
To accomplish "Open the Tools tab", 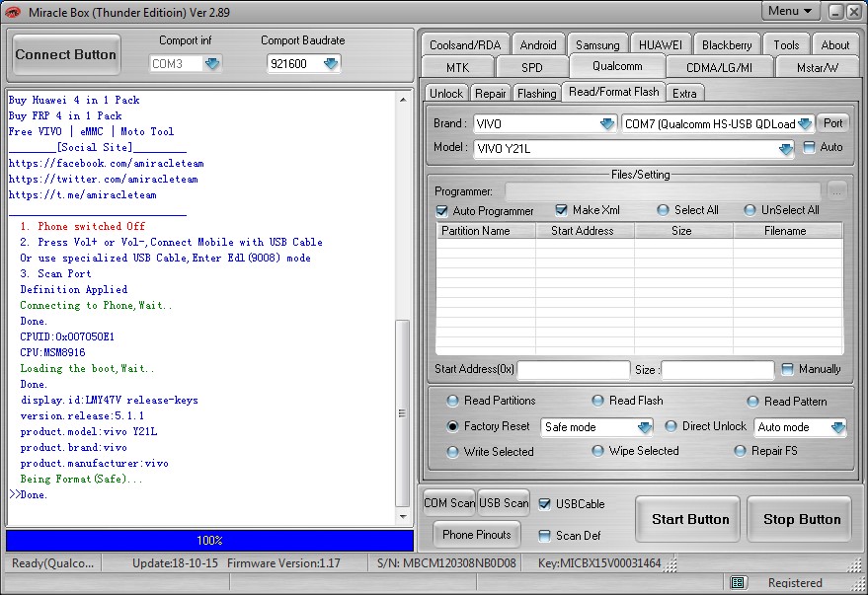I will pyautogui.click(x=786, y=44).
